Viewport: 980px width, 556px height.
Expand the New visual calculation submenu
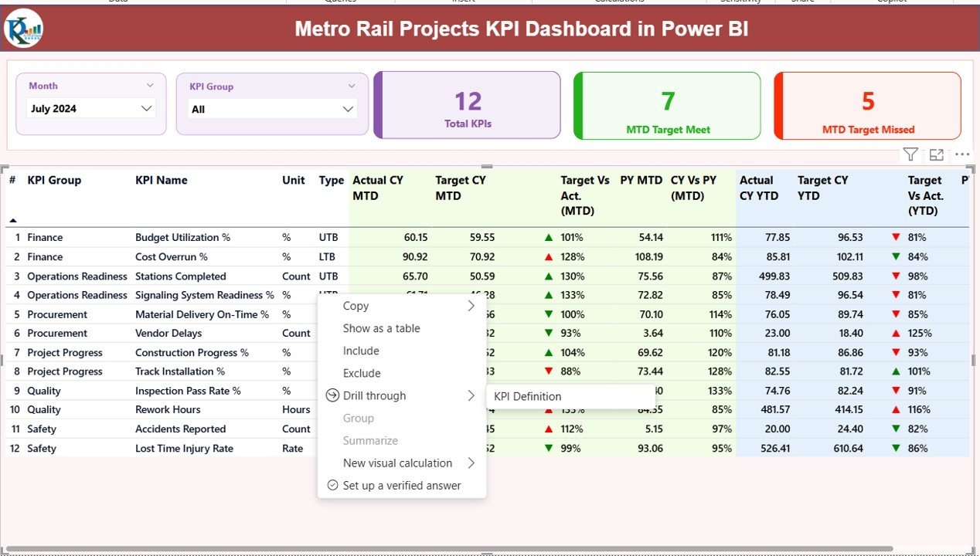coord(471,463)
